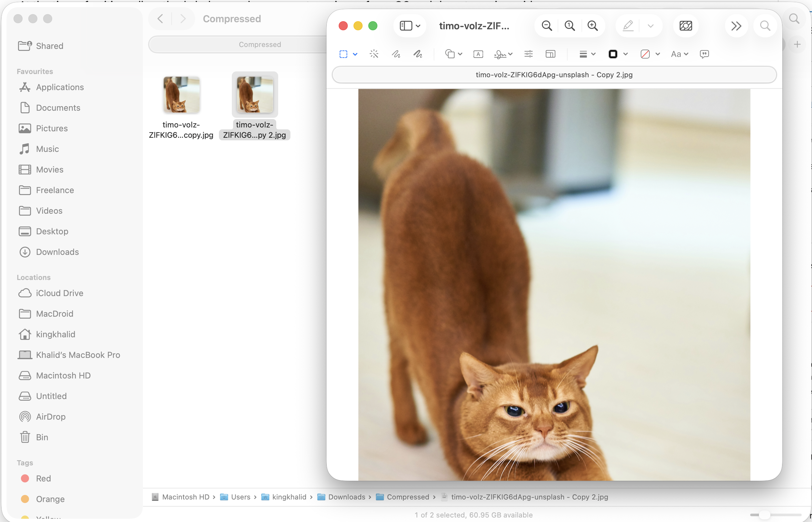
Task: Expand the Signature dropdown chevron
Action: 510,54
